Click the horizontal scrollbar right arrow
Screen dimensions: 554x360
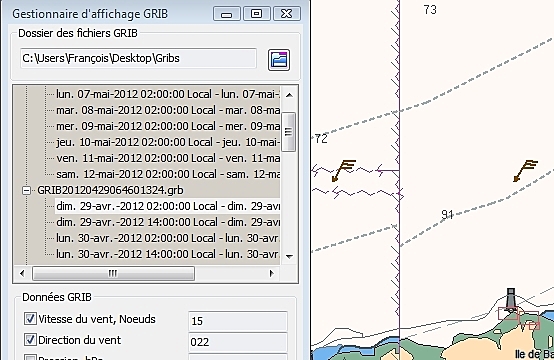[x=271, y=273]
